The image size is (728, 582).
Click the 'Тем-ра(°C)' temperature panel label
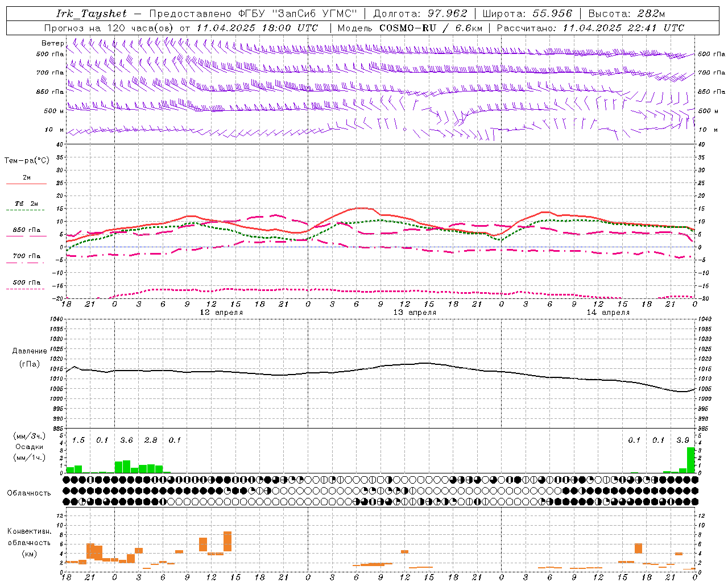tap(27, 161)
